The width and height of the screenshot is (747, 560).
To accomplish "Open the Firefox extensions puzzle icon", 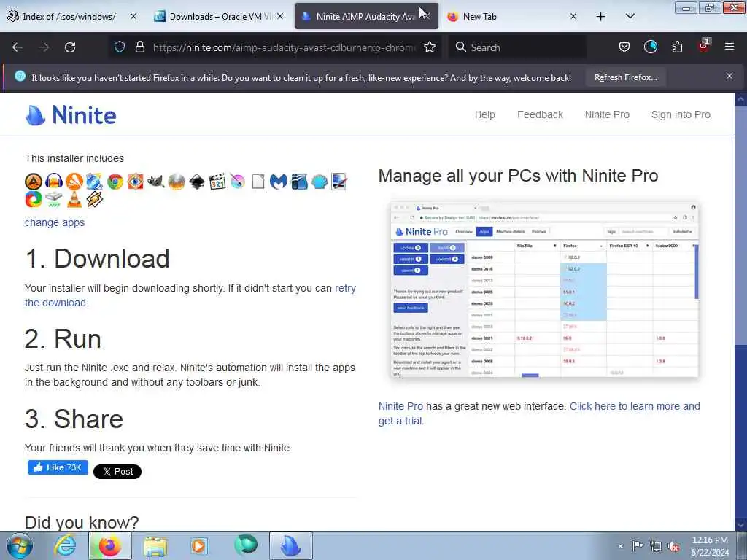I will click(x=677, y=47).
